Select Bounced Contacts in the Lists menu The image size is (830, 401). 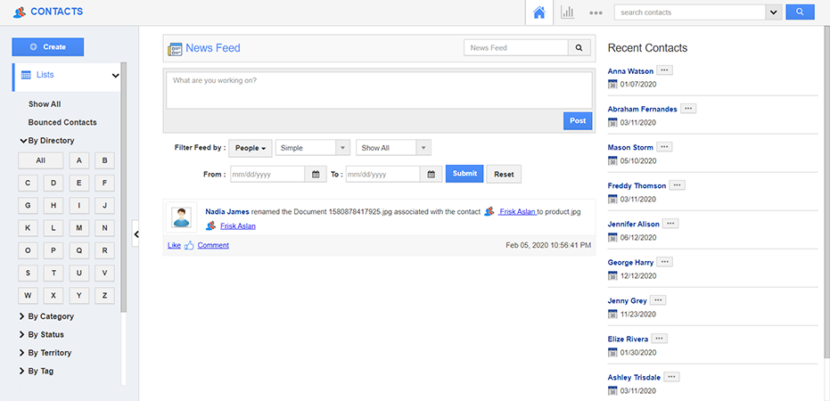(x=62, y=122)
